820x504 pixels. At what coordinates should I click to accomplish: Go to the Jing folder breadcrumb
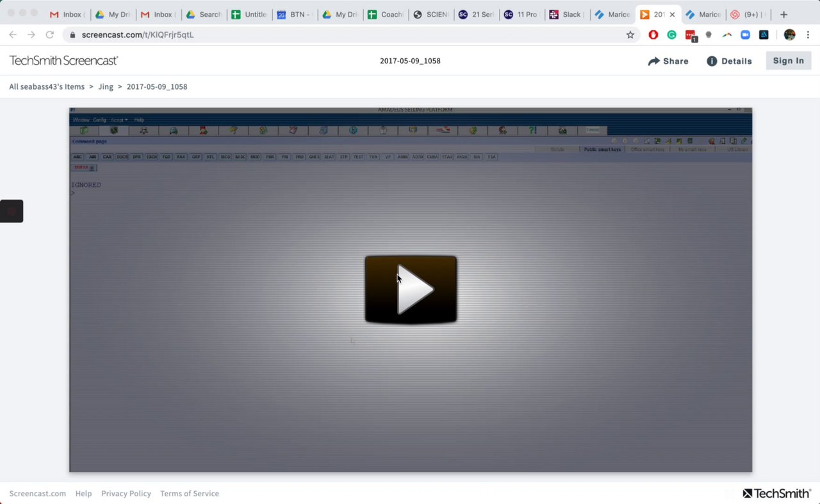point(106,86)
